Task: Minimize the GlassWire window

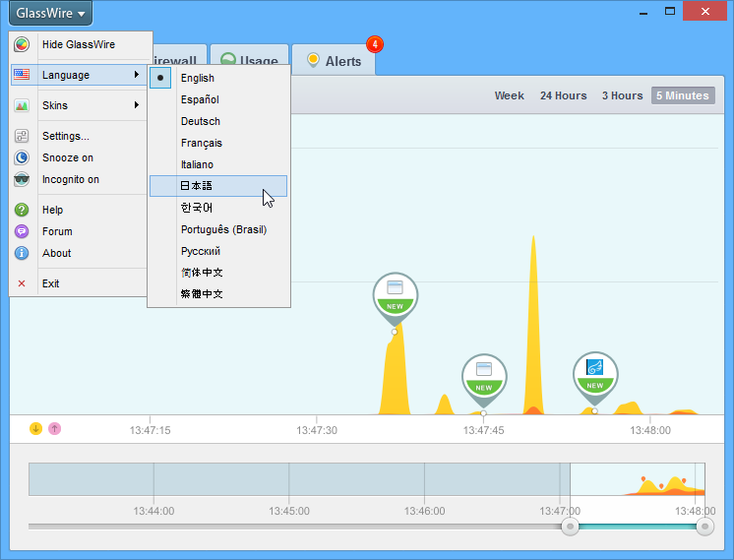Action: point(643,12)
